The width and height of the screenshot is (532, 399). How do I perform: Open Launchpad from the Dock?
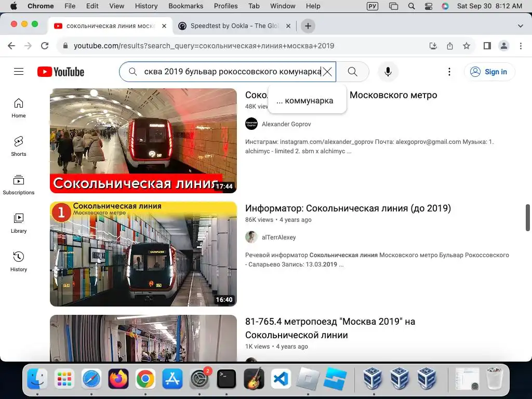(x=64, y=379)
